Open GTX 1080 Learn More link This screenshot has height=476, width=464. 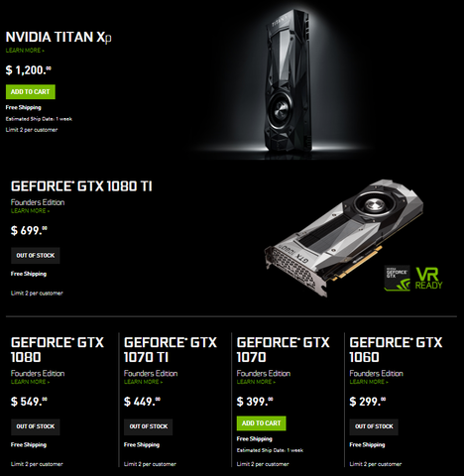click(x=30, y=382)
